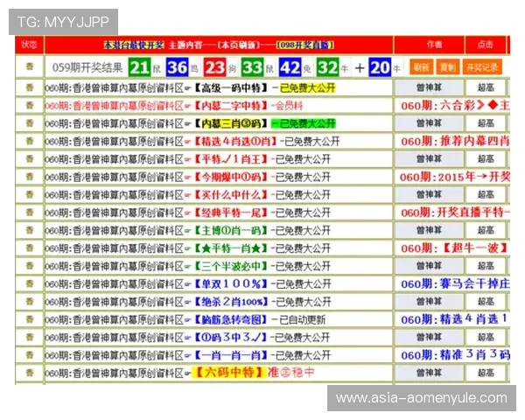Click status icon beside 单双100% row
Screen dimensions: 525x420
[x=30, y=283]
